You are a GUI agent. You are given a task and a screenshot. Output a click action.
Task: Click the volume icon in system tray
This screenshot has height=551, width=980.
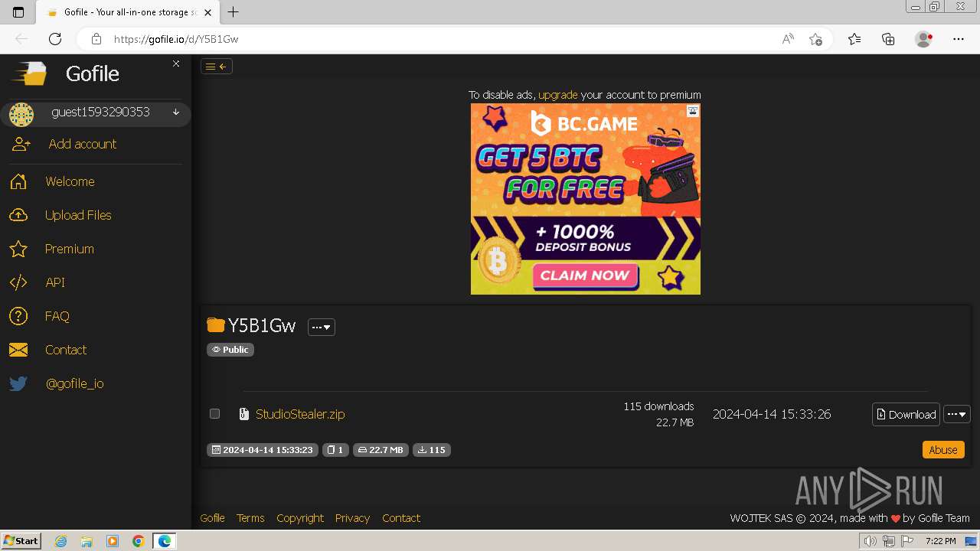coord(870,541)
